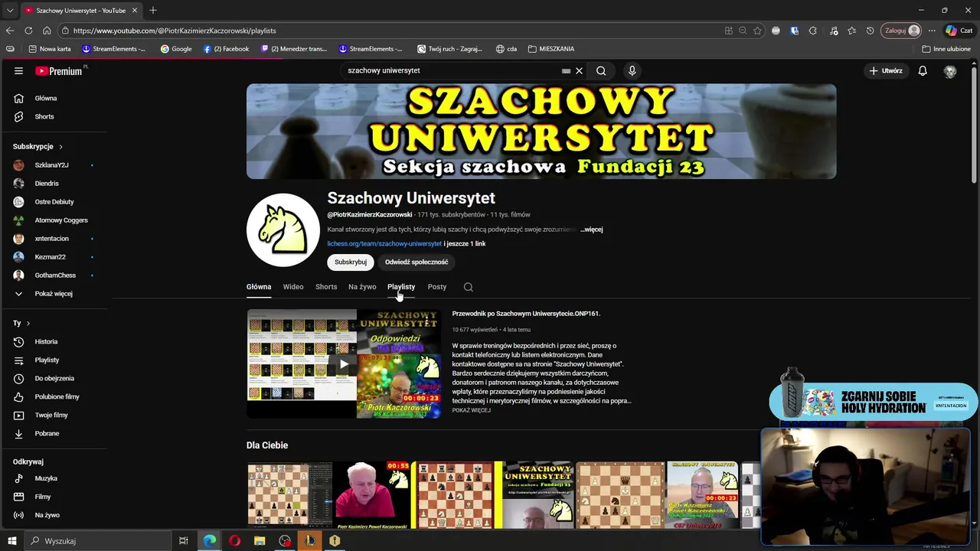Click the YouTube Premium logo
The height and width of the screenshot is (551, 980).
pos(60,70)
